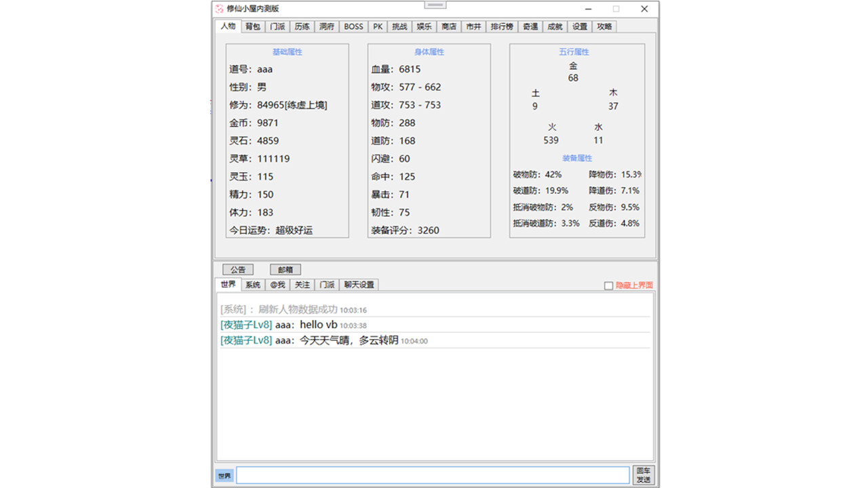Open the BOSS tab
The image size is (868, 488).
pyautogui.click(x=353, y=26)
